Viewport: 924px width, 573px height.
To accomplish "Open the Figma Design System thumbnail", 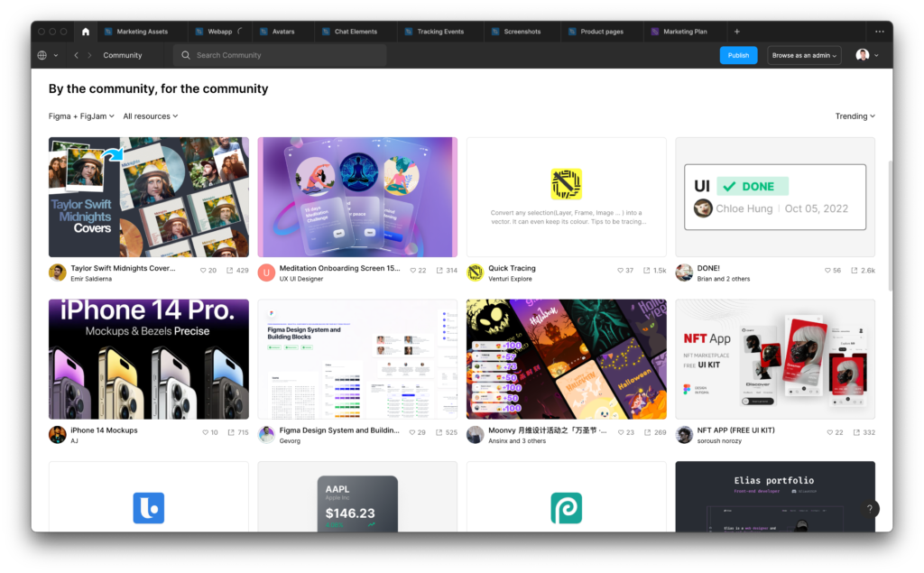I will pyautogui.click(x=357, y=359).
